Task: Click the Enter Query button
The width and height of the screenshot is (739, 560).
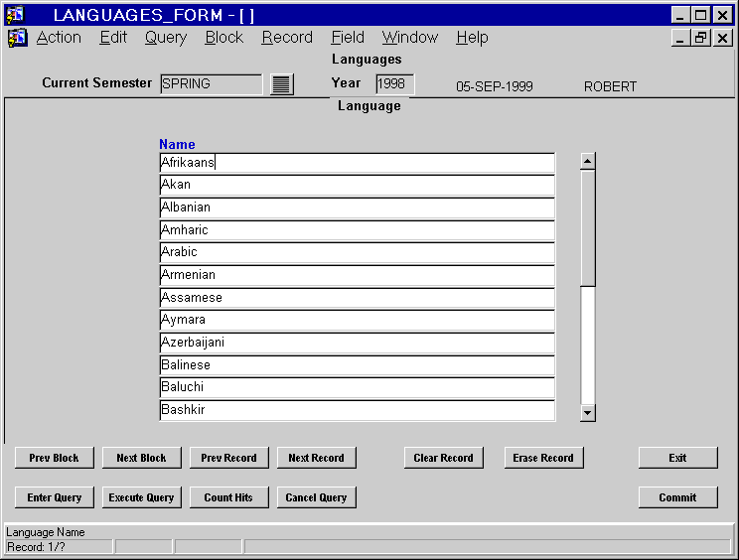Action: point(55,497)
